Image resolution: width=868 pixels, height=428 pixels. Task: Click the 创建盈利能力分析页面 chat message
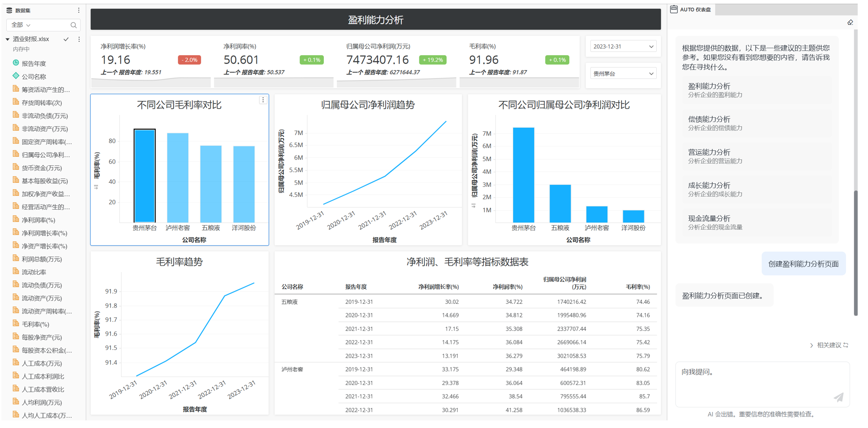(803, 264)
